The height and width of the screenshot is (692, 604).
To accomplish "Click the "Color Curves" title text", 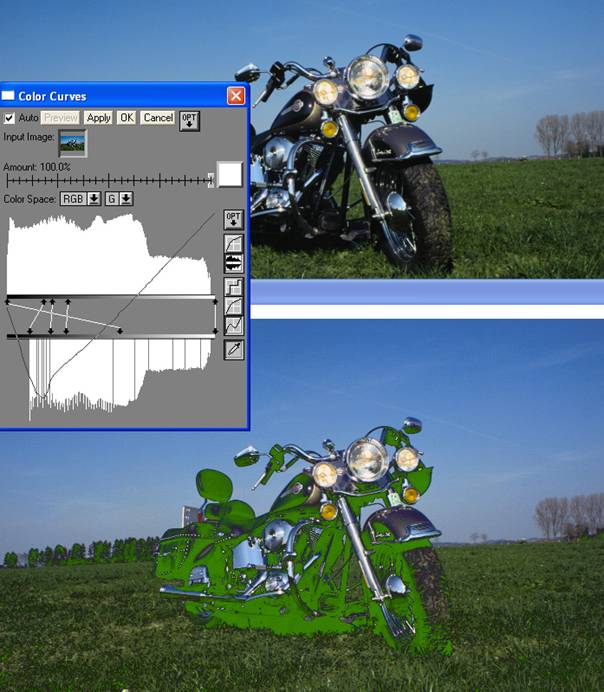I will click(52, 96).
